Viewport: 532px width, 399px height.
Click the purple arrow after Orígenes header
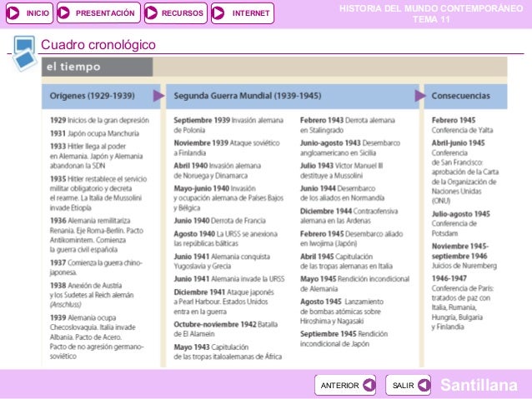point(158,96)
